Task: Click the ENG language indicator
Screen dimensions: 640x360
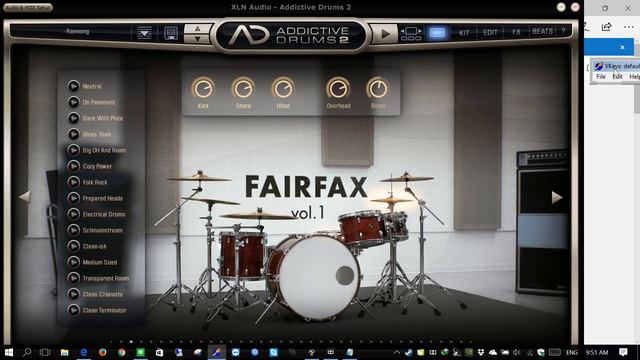Action: [571, 353]
